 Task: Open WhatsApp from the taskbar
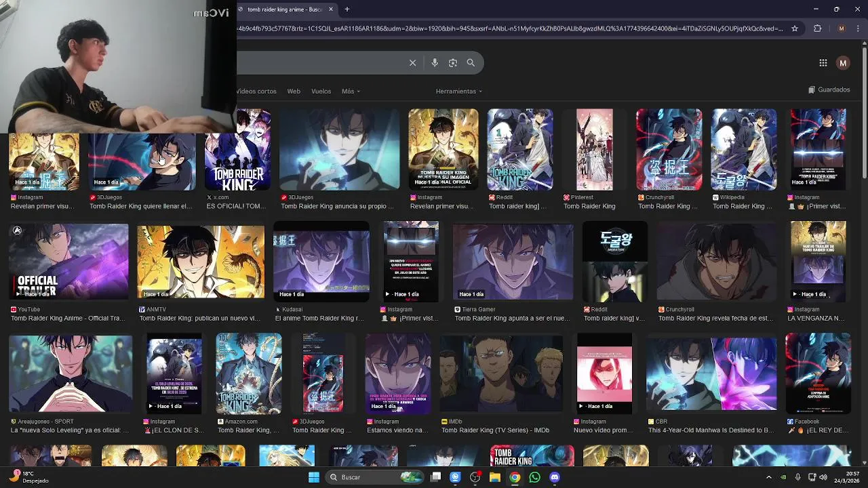click(x=535, y=477)
